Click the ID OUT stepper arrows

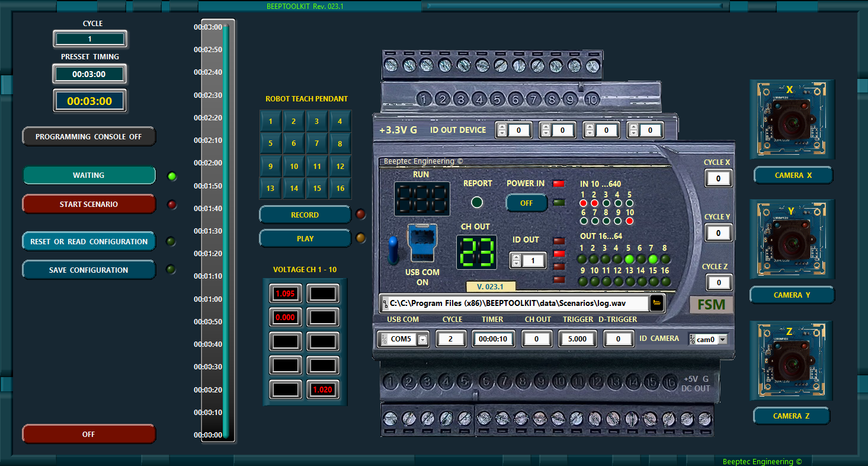click(x=516, y=260)
